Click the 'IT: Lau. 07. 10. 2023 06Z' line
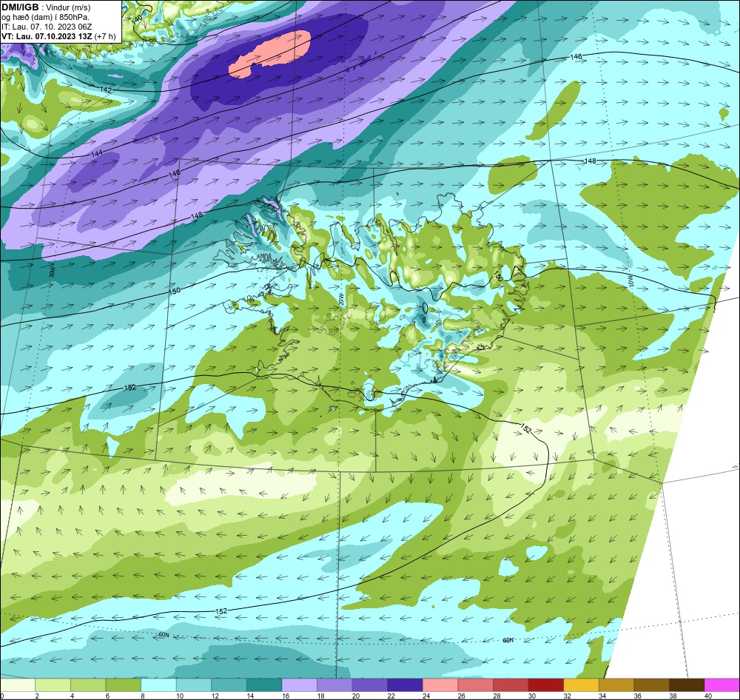Image resolution: width=740 pixels, height=700 pixels. click(47, 27)
